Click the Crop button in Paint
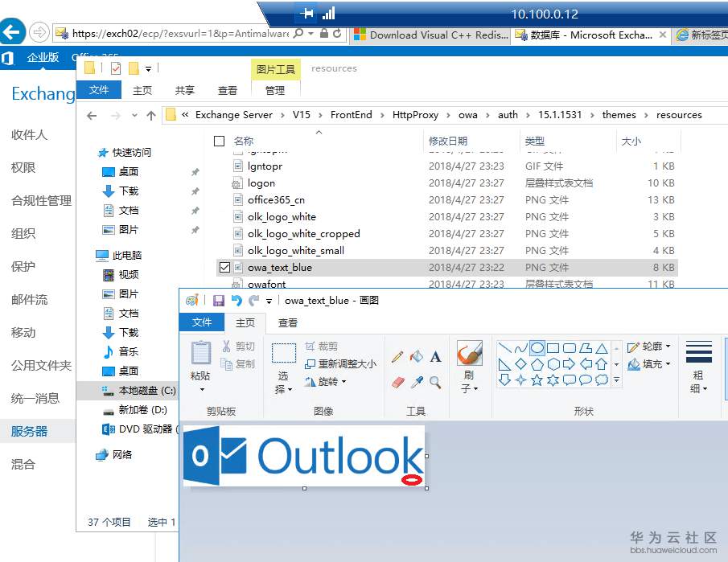The height and width of the screenshot is (562, 728). point(321,347)
